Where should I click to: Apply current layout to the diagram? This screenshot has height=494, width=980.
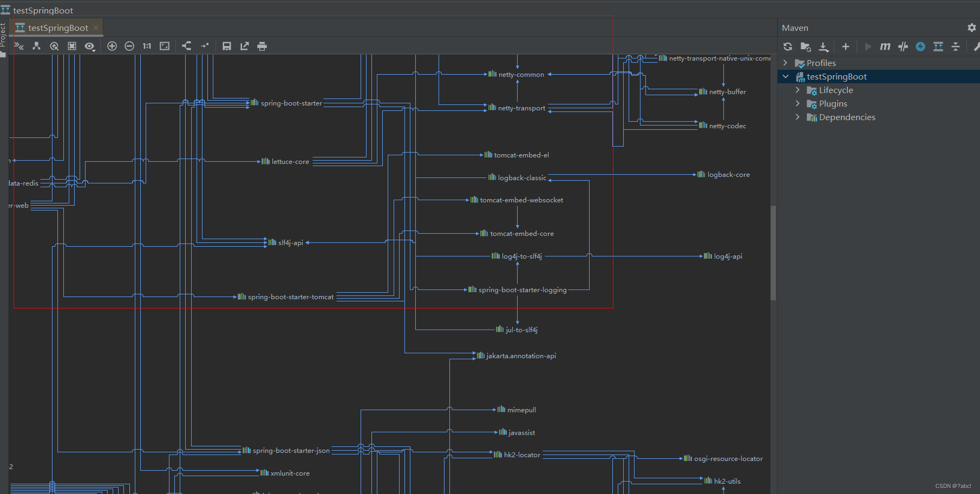[x=186, y=46]
